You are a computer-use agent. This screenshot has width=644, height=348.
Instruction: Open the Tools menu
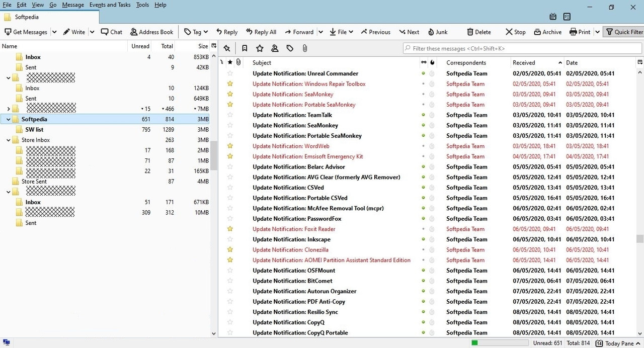click(142, 5)
